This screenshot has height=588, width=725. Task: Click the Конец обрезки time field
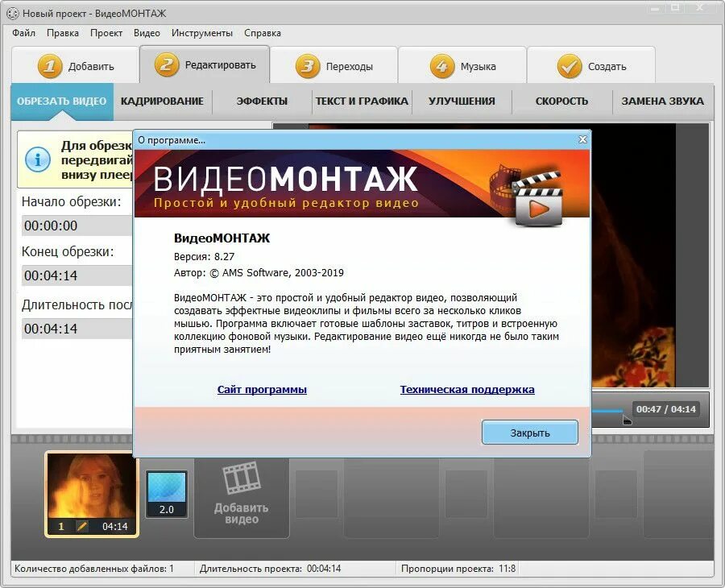77,275
